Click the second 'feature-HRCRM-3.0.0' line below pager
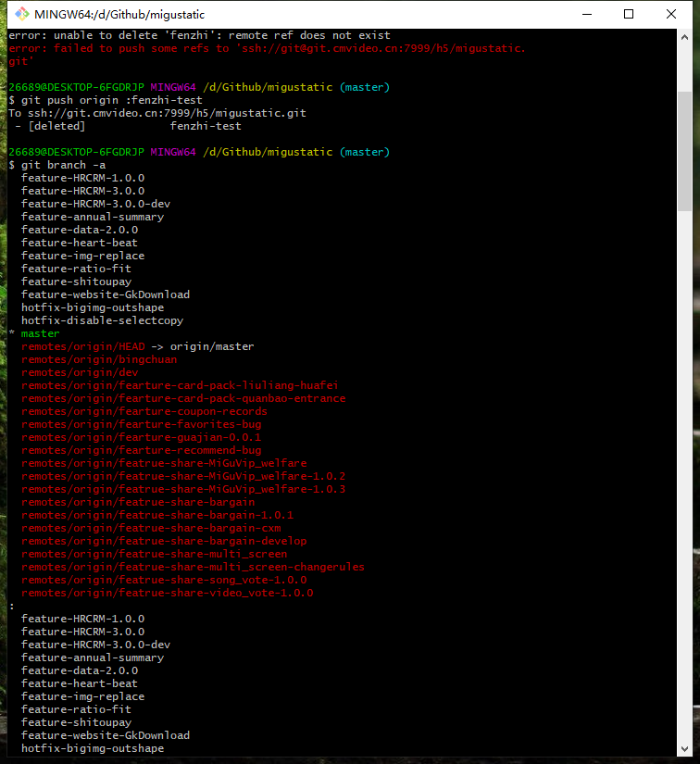 (x=82, y=632)
